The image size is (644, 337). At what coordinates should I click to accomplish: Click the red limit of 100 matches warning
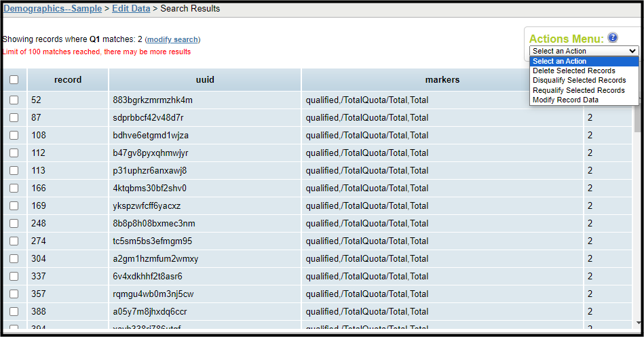pyautogui.click(x=96, y=52)
